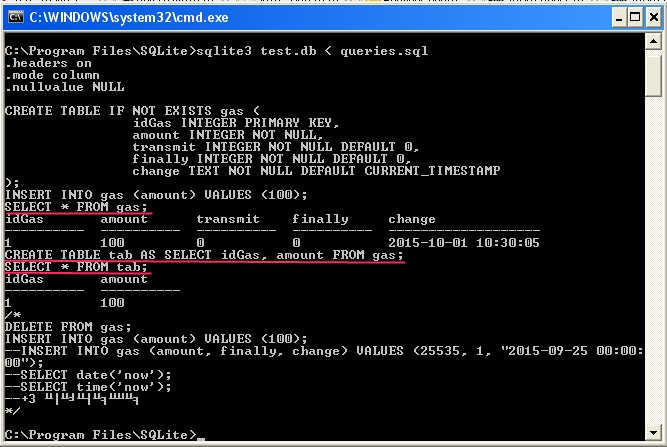Click the transmit column header
Image resolution: width=667 pixels, height=447 pixels.
228,219
